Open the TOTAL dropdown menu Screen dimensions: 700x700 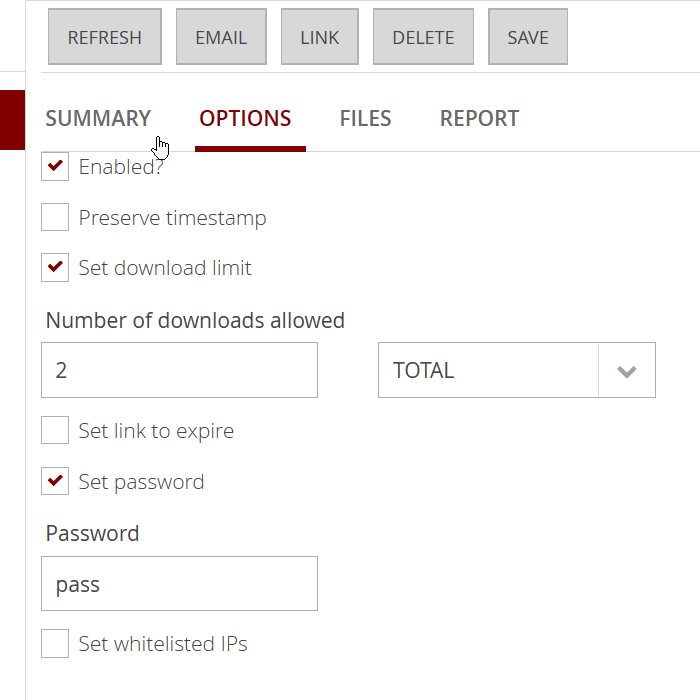click(488, 370)
